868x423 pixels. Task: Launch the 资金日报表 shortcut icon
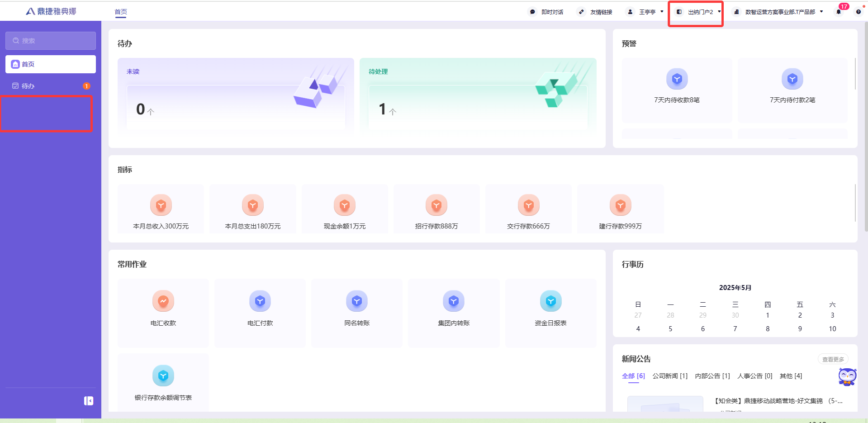click(551, 301)
